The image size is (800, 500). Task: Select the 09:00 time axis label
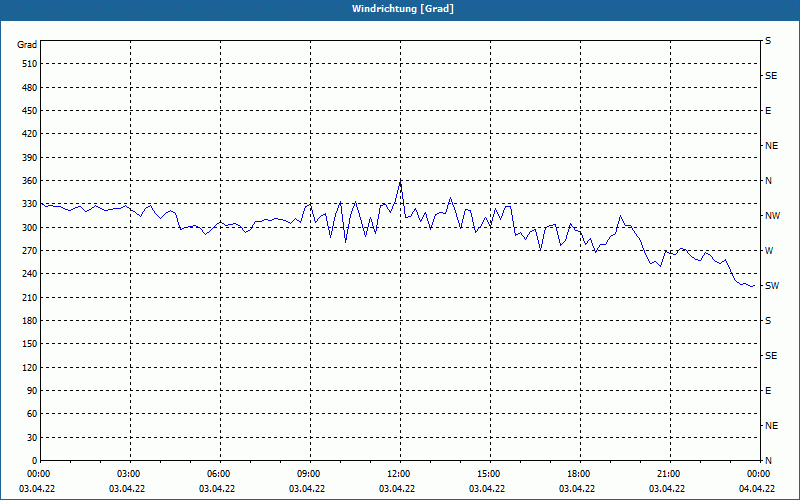tap(309, 474)
